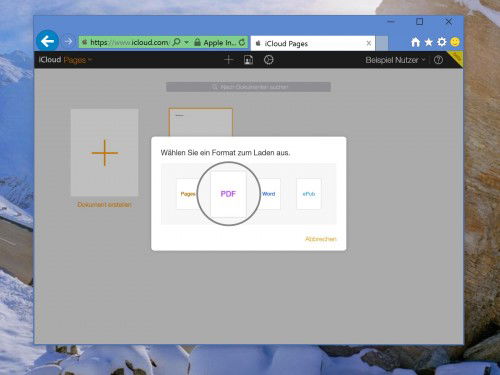500x375 pixels.
Task: Open favorites star icon
Action: point(429,42)
